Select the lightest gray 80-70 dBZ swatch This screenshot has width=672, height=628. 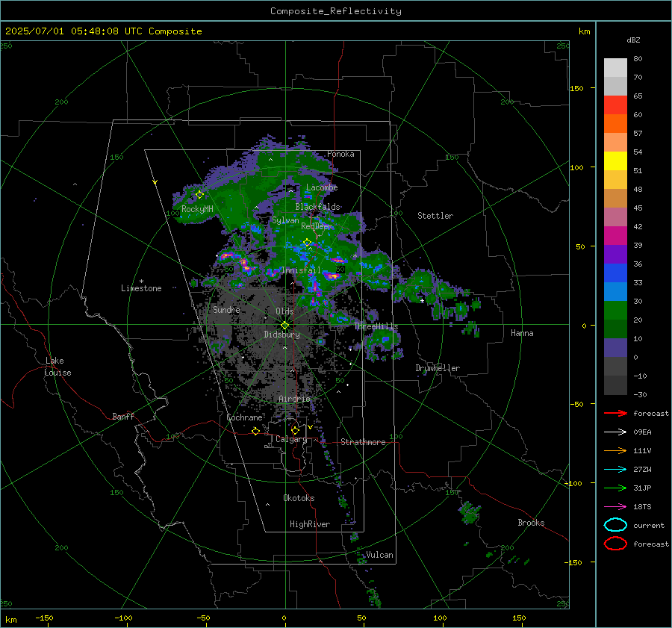[x=615, y=68]
